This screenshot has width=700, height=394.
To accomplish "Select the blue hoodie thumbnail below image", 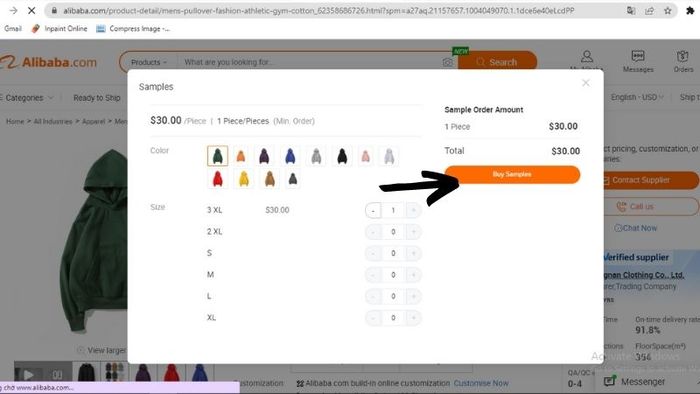I will [x=200, y=373].
